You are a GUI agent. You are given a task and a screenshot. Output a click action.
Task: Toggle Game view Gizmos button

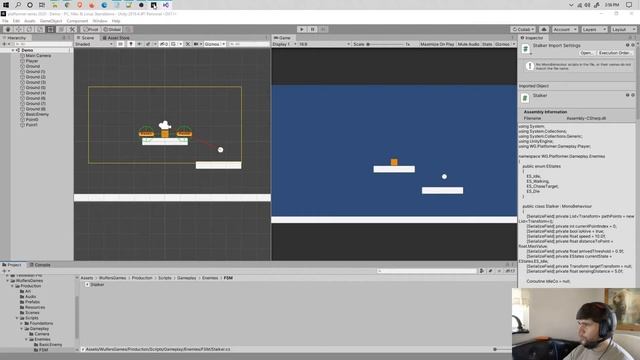pos(502,44)
